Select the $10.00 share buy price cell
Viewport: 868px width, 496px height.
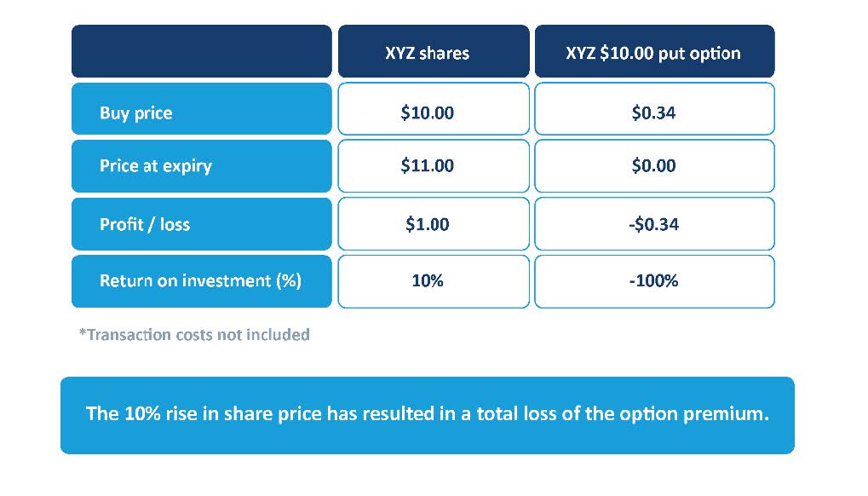[x=427, y=112]
